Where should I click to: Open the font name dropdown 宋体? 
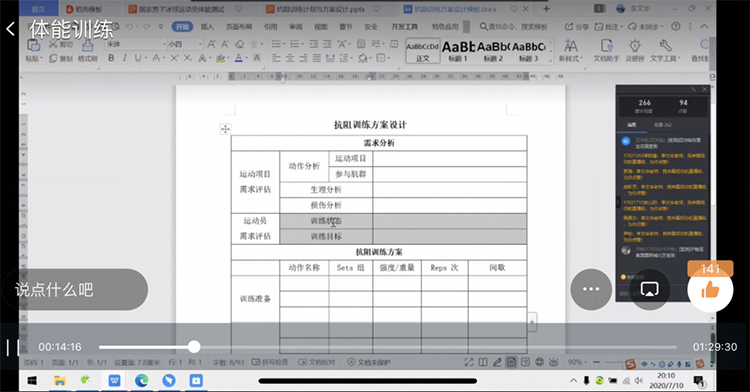(135, 44)
